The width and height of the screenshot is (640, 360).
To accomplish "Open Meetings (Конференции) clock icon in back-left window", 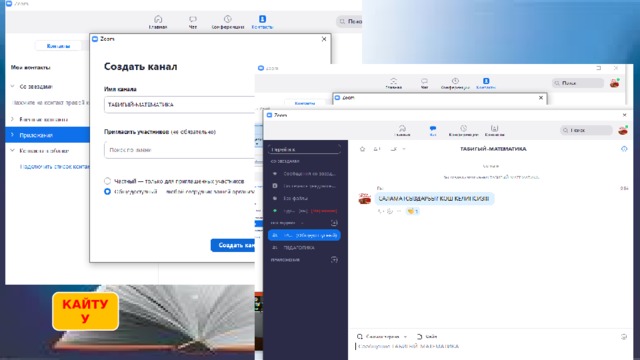I will (228, 22).
